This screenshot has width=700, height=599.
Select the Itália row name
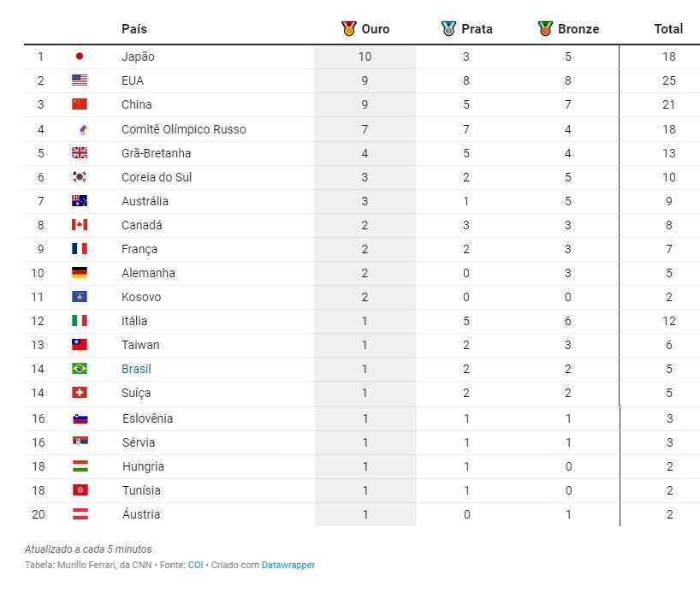[134, 321]
